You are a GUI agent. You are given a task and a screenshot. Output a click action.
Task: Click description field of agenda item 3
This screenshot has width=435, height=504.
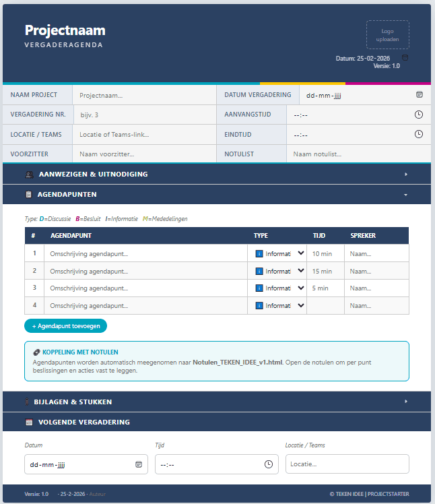coord(145,288)
